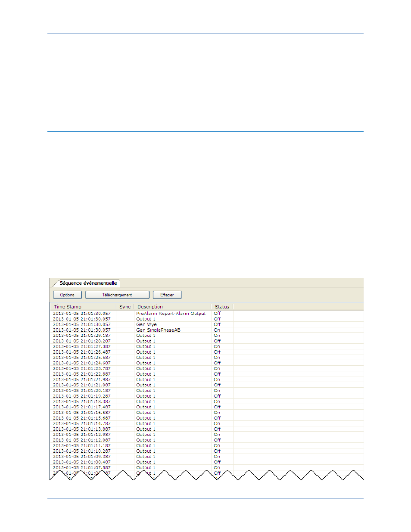This screenshot has height=532, width=411.
Task: Sort by the Sync column header
Action: point(125,307)
